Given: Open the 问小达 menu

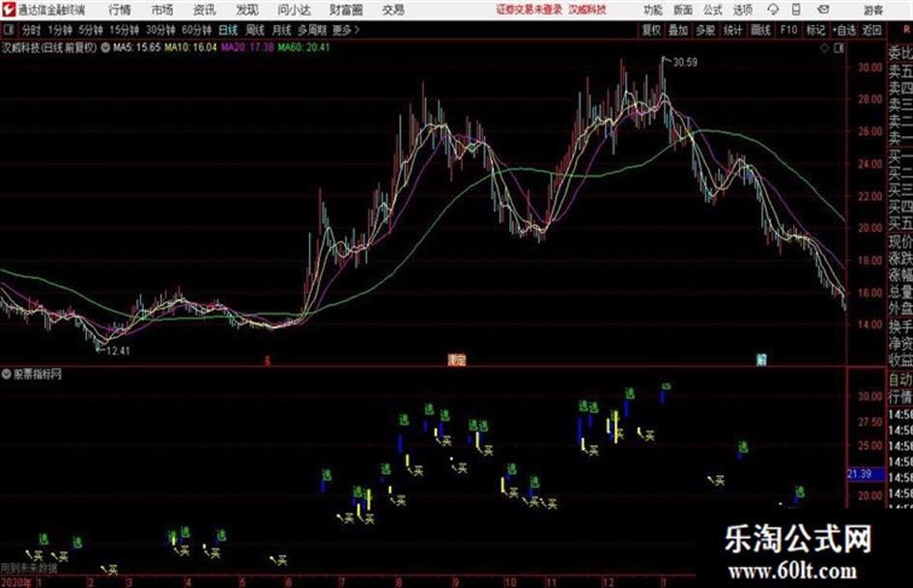Looking at the screenshot, I should click(x=294, y=10).
